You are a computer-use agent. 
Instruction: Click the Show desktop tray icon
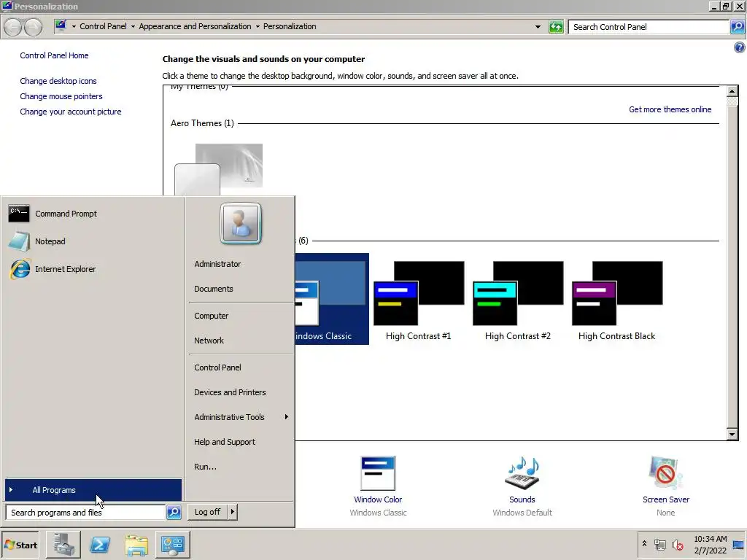coord(738,545)
